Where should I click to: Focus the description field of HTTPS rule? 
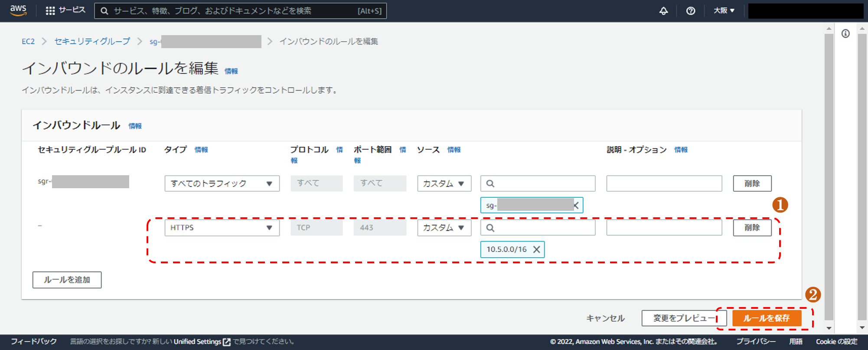(664, 228)
